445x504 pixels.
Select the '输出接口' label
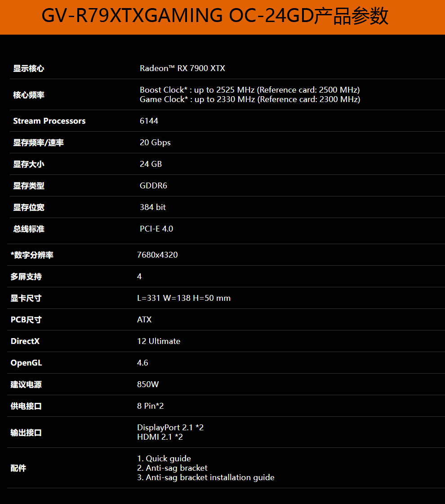click(26, 433)
